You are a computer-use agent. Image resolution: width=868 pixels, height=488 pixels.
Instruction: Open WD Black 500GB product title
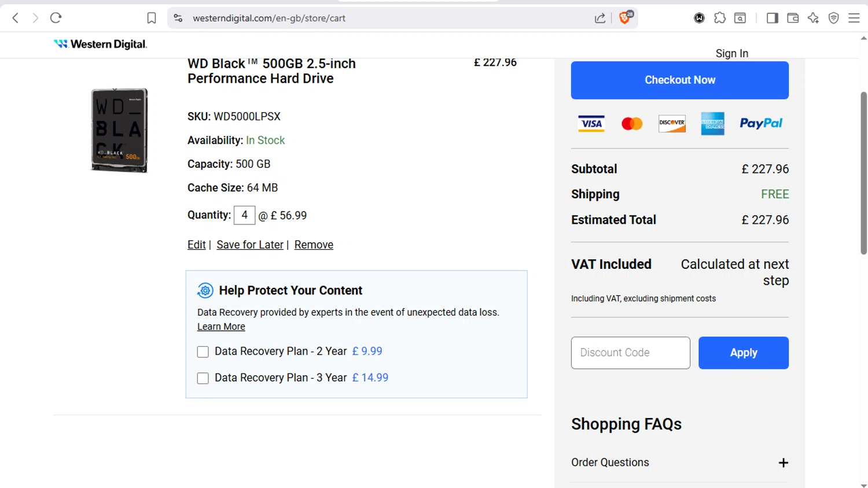271,71
